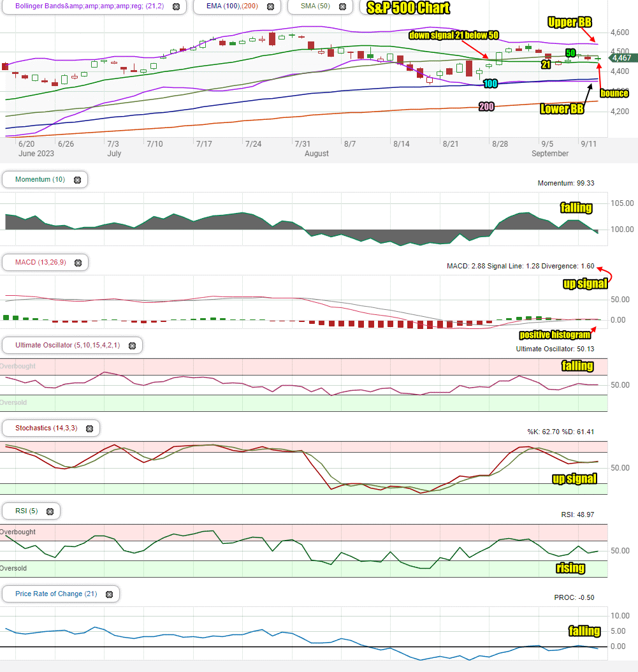This screenshot has height=672, width=638.
Task: Click the 'Overbought' label in the RSI panel
Action: click(x=18, y=532)
